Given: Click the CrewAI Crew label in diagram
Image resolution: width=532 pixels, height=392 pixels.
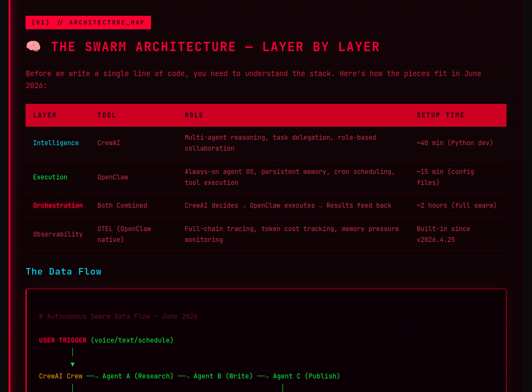Looking at the screenshot, I should click(61, 376).
